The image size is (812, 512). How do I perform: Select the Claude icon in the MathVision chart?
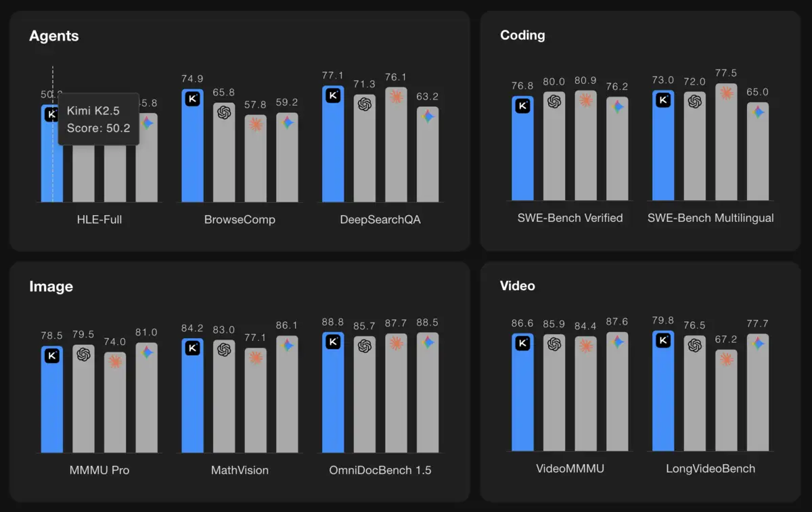pos(256,357)
